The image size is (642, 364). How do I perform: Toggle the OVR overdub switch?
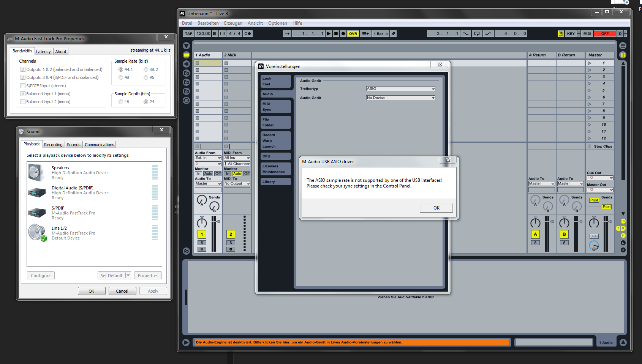click(353, 34)
